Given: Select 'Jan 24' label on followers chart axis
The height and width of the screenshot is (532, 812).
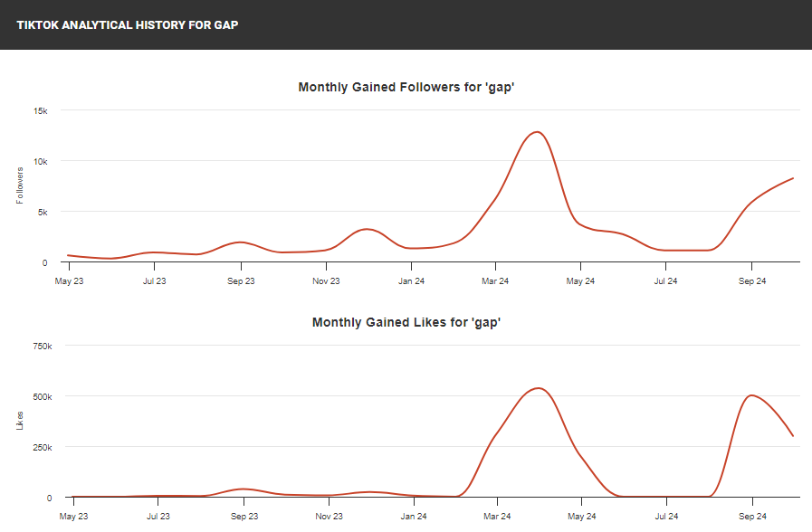Looking at the screenshot, I should tap(411, 281).
